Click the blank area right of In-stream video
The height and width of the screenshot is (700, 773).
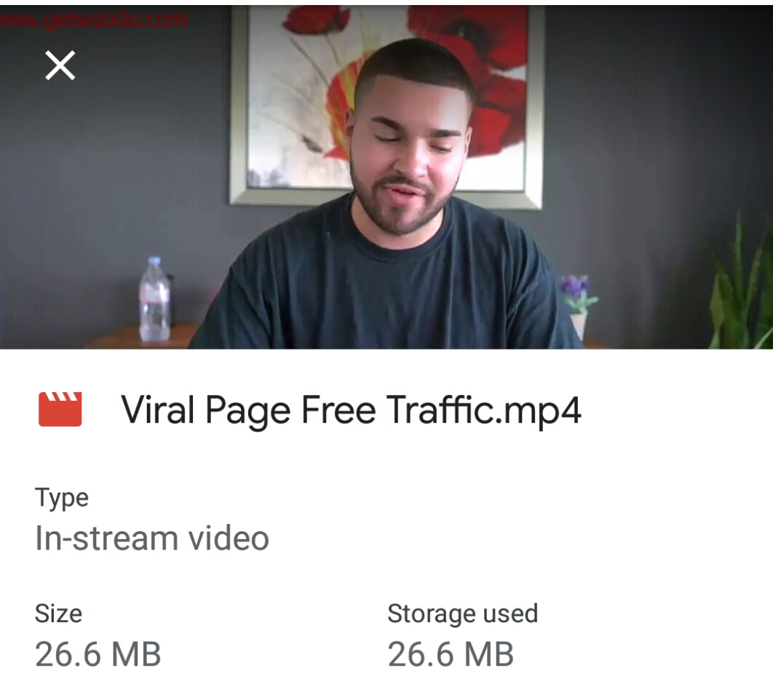[518, 538]
